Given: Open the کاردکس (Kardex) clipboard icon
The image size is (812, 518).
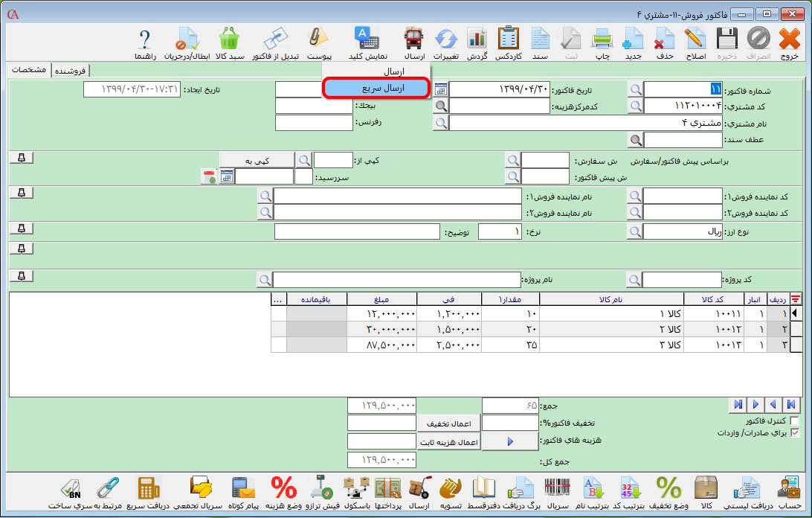Looking at the screenshot, I should pos(509,43).
